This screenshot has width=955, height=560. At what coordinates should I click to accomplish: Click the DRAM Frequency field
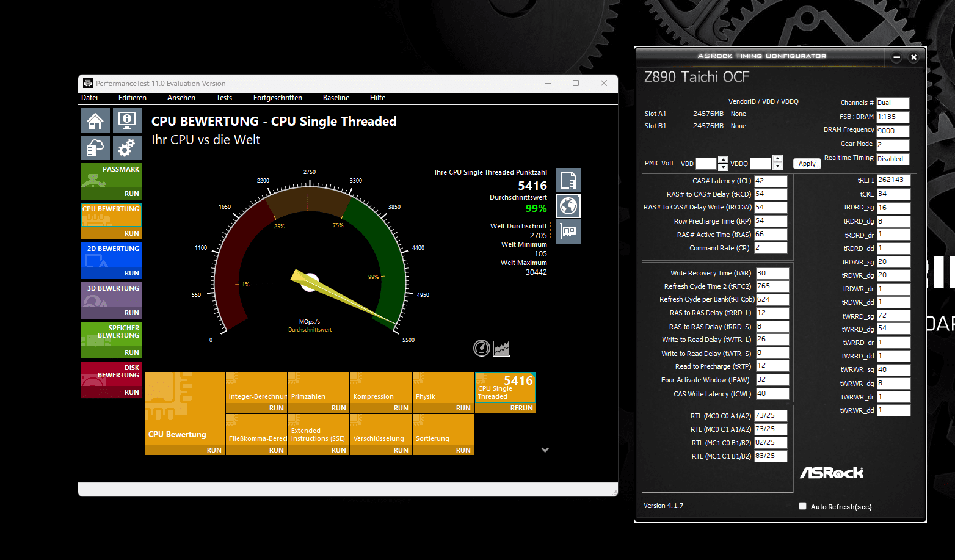[x=893, y=131]
